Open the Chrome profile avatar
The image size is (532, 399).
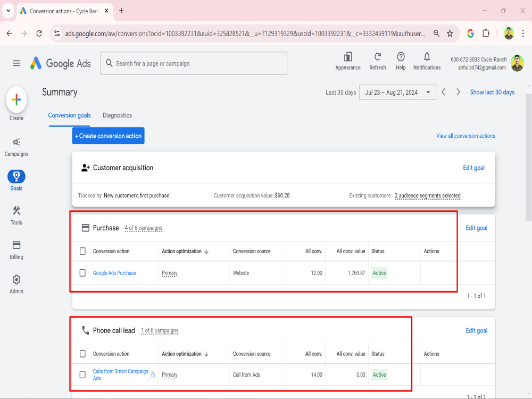tap(509, 33)
